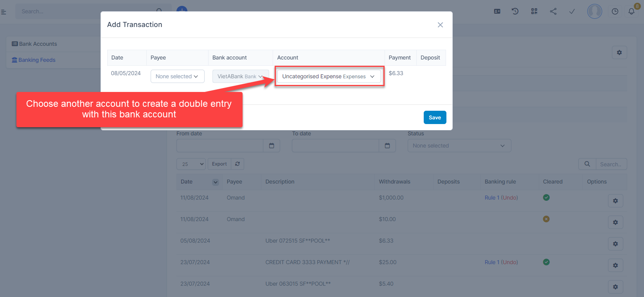
Task: Save the new transaction
Action: (435, 117)
